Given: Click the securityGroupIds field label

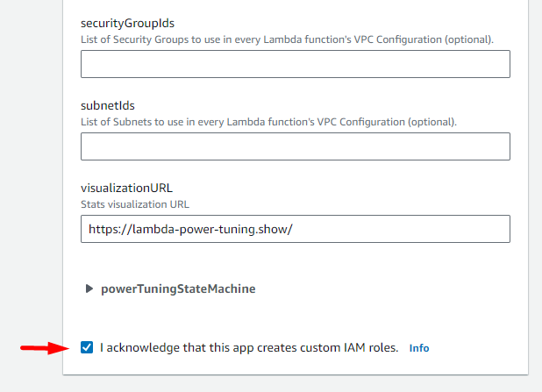Looking at the screenshot, I should pyautogui.click(x=127, y=23).
